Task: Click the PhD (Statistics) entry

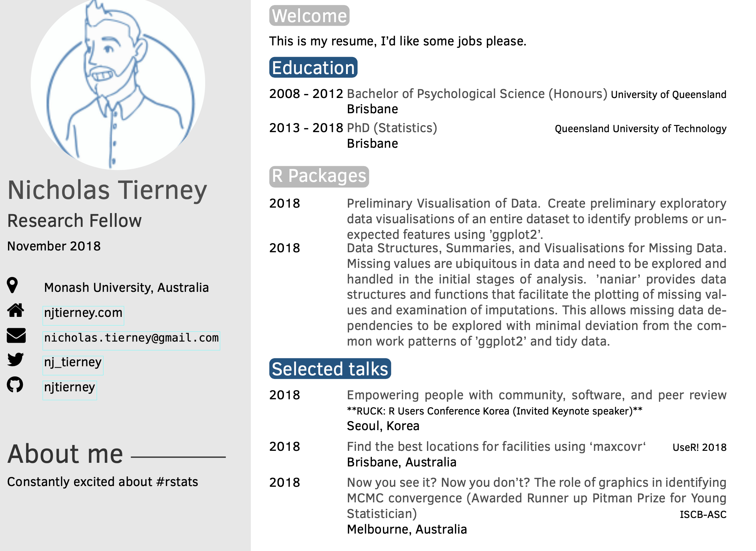Action: pos(392,128)
